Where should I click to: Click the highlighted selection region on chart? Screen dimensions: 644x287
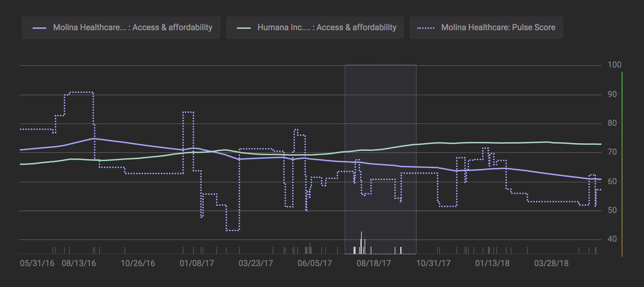[381, 159]
